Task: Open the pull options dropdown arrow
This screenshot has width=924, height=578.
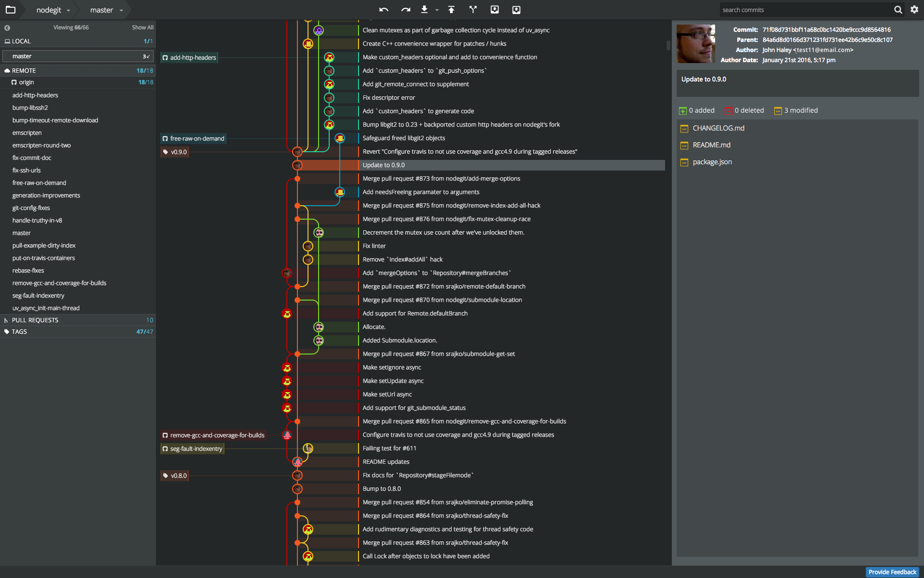Action: [x=437, y=10]
